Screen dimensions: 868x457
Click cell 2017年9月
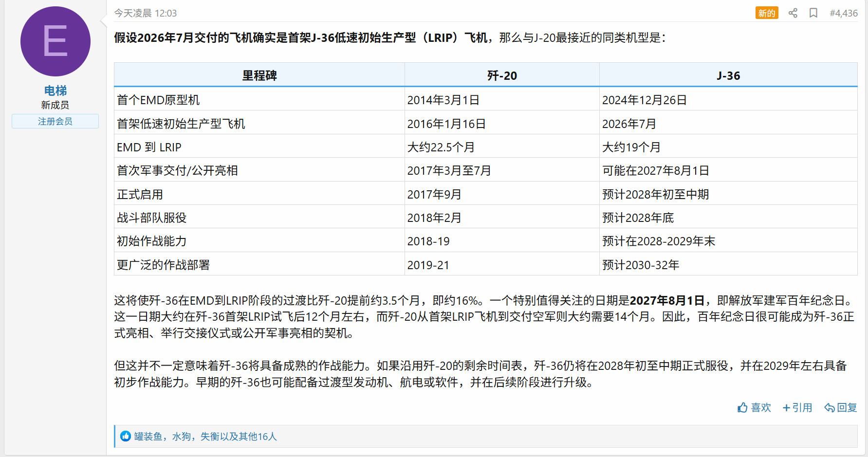coord(502,194)
